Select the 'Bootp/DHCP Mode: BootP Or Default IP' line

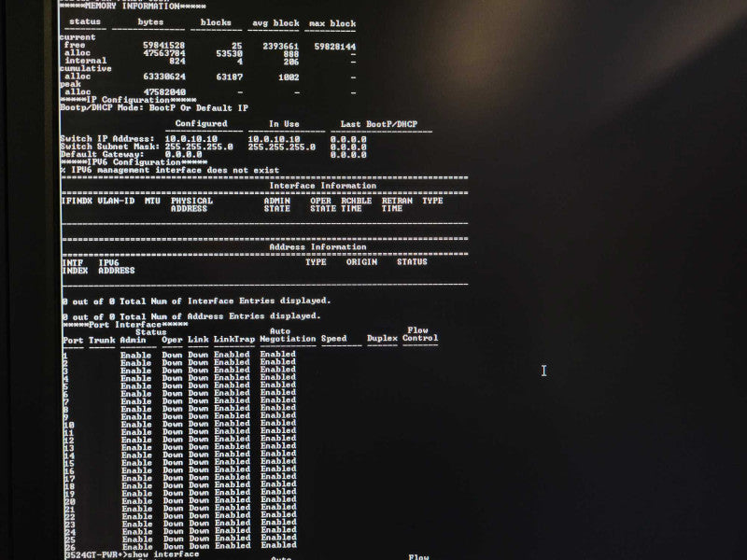[x=154, y=108]
